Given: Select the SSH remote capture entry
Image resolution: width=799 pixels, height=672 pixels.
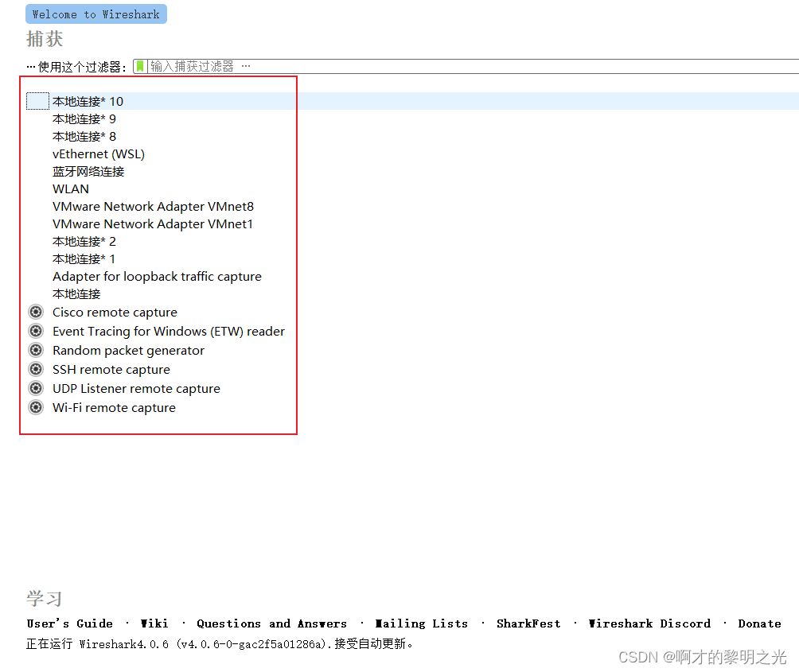Looking at the screenshot, I should tap(111, 370).
